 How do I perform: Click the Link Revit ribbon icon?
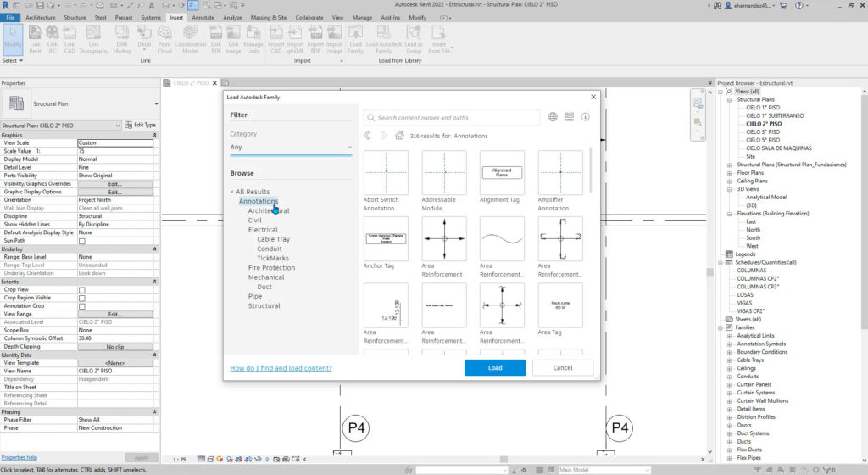pyautogui.click(x=35, y=39)
